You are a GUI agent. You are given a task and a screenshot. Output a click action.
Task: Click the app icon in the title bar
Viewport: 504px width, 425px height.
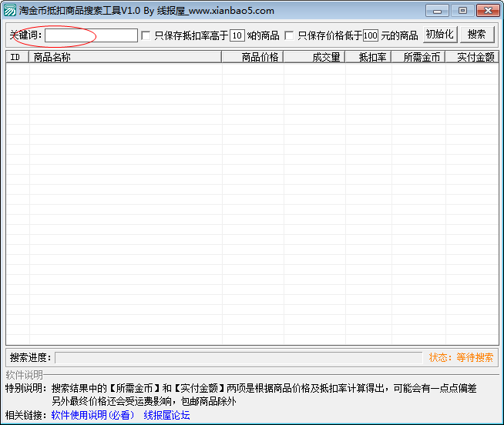[10, 10]
